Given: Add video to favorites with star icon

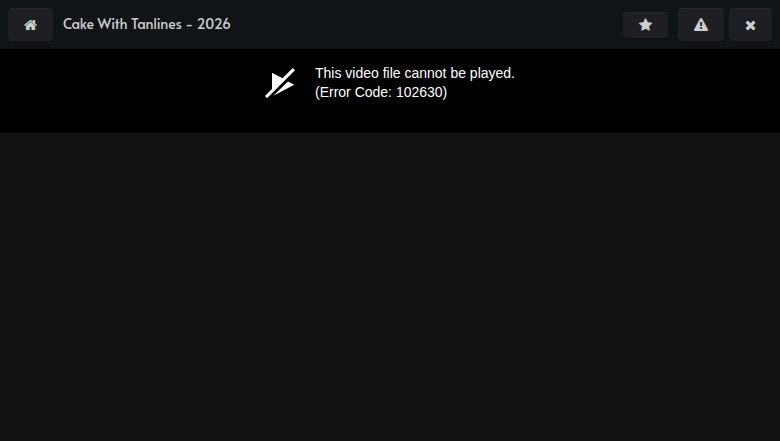Looking at the screenshot, I should (x=645, y=25).
